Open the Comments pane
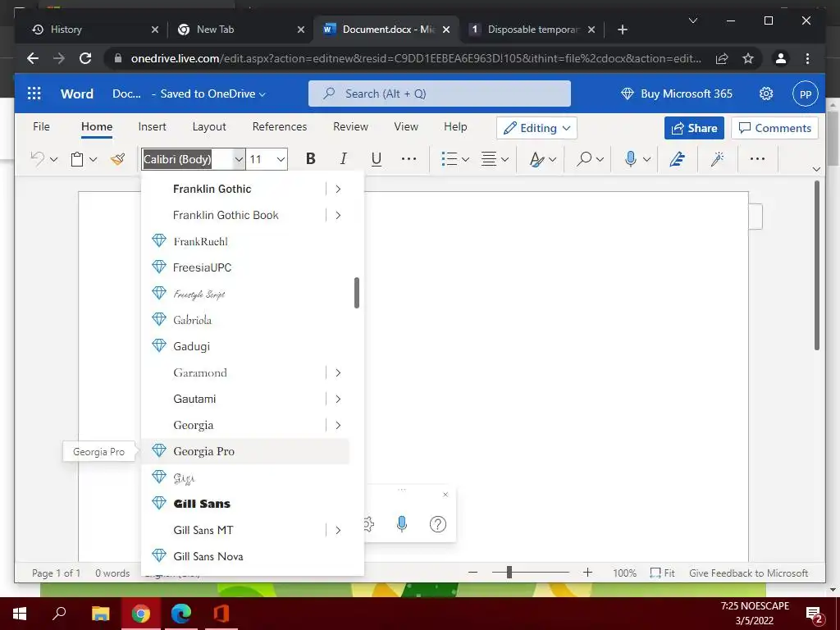Viewport: 840px width, 630px height. coord(774,128)
